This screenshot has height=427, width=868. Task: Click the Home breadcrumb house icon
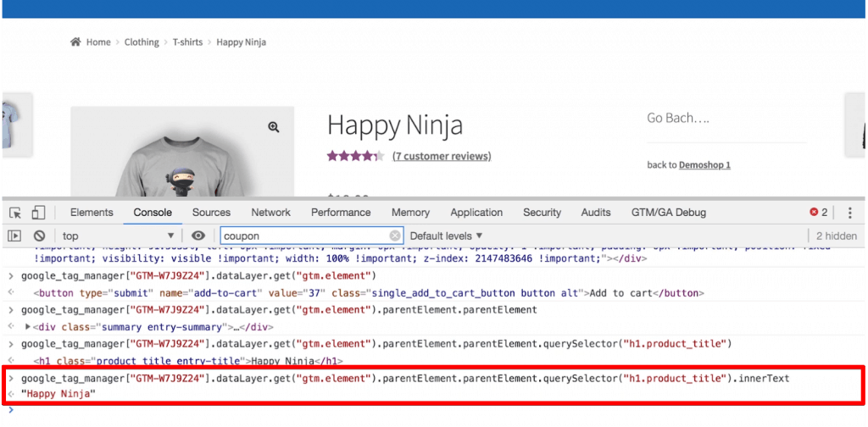pyautogui.click(x=75, y=42)
